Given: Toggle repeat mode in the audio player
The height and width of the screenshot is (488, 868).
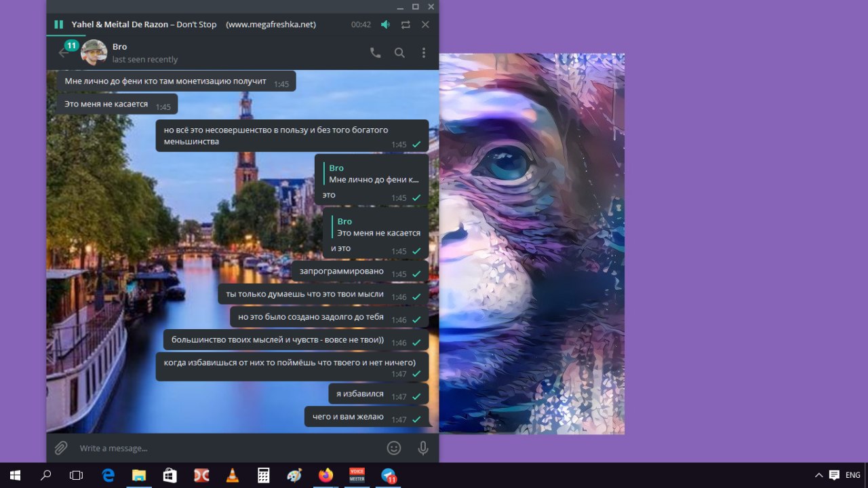Looking at the screenshot, I should click(x=406, y=24).
